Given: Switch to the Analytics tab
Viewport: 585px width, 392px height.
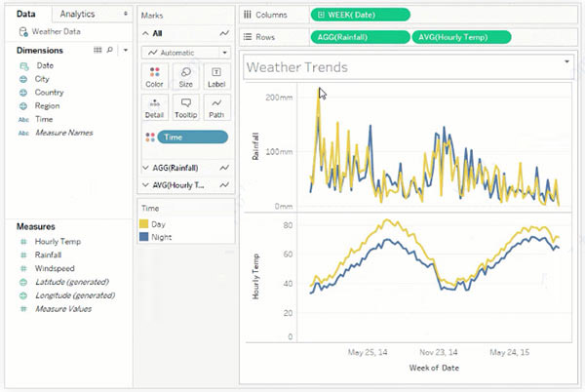Looking at the screenshot, I should tap(78, 14).
